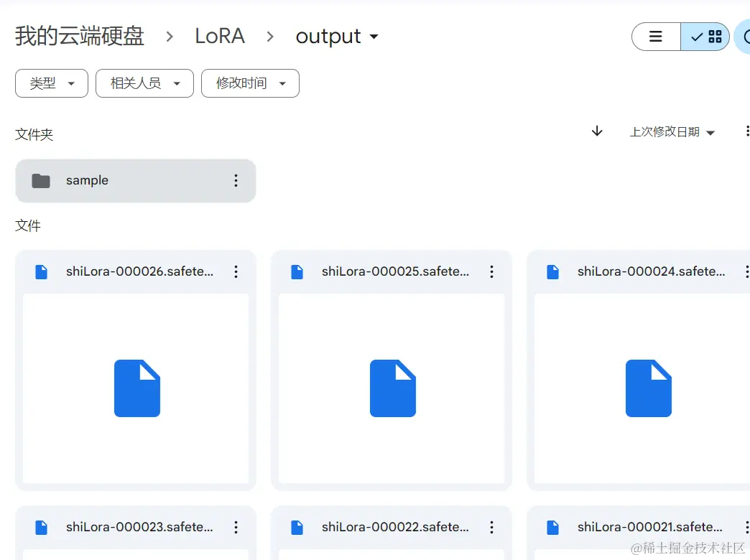Select file name shiLora-000025.safete...
Screen dimensions: 750x560
click(396, 271)
